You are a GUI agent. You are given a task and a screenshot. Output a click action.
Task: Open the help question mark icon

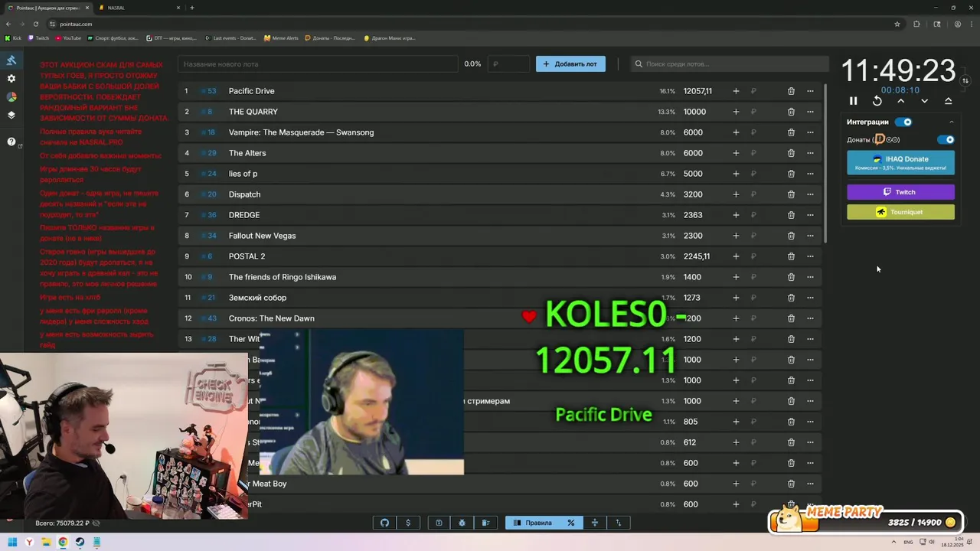11,142
